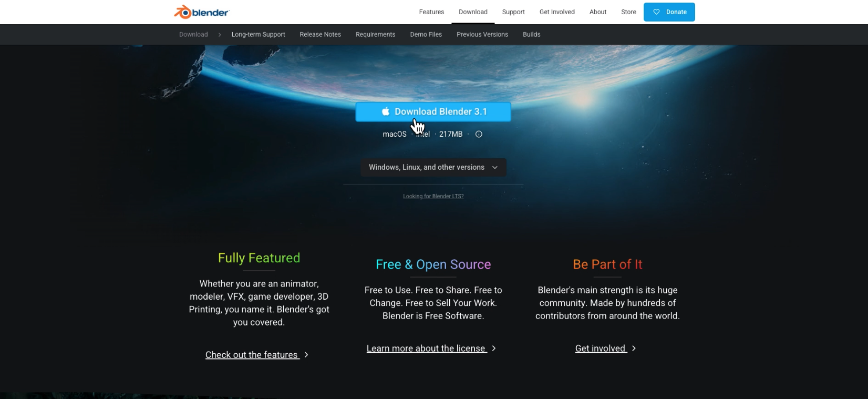The width and height of the screenshot is (868, 399).
Task: Expand Windows, Linux, and other versions dropdown
Action: [x=433, y=167]
